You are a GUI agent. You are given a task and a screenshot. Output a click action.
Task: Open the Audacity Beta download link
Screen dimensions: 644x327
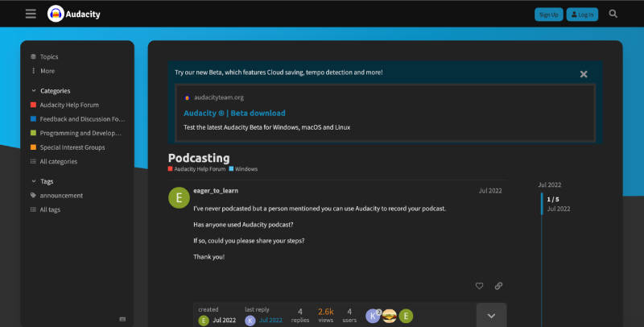point(234,113)
